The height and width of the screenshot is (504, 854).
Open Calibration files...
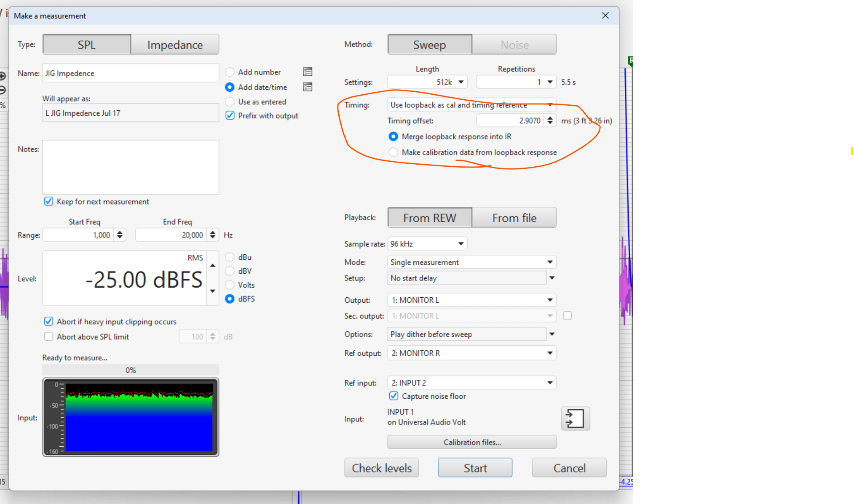(x=472, y=442)
